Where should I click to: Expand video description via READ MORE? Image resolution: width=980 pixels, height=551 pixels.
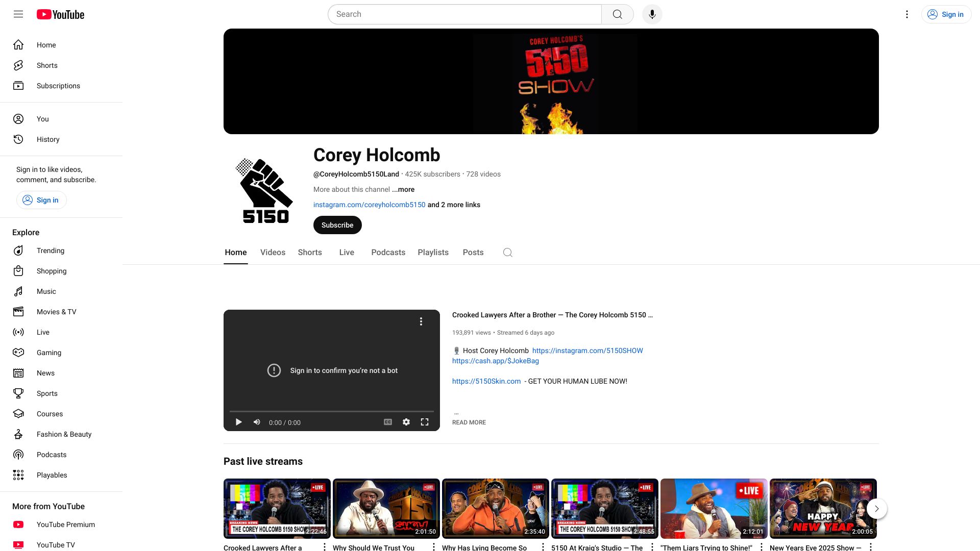coord(469,422)
